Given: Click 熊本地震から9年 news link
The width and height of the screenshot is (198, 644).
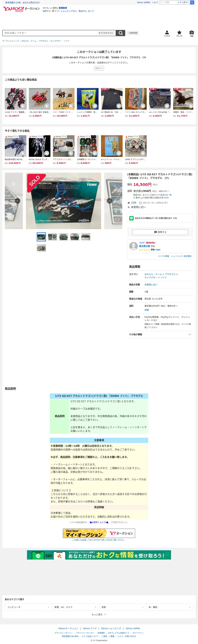Looking at the screenshot, I should (x=23, y=2).
